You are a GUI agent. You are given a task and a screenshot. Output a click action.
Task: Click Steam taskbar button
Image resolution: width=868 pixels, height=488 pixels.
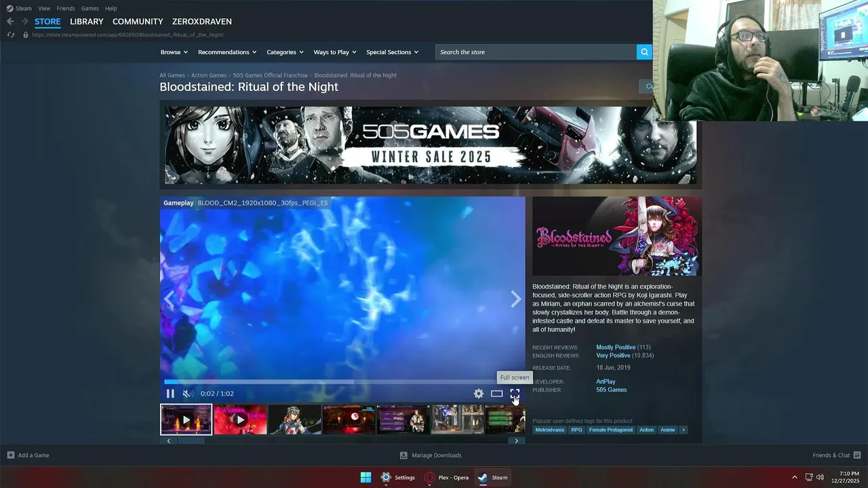(x=492, y=477)
